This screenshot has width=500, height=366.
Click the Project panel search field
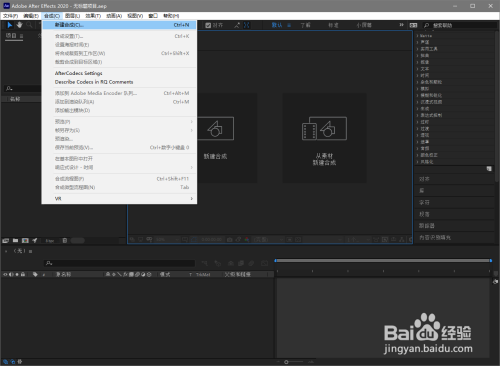coord(23,89)
